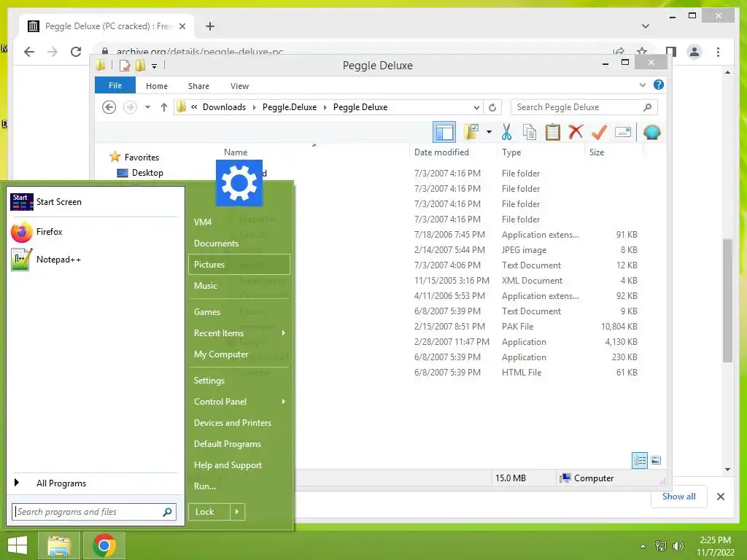
Task: Click the JPEG image row type cell
Action: pos(524,250)
